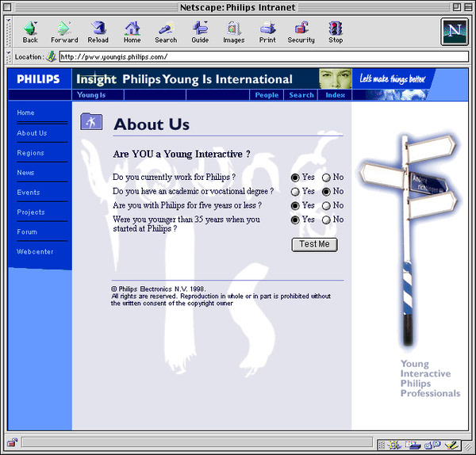Click the Let's make things better slogan
Image resolution: width=476 pixels, height=455 pixels.
click(x=393, y=78)
